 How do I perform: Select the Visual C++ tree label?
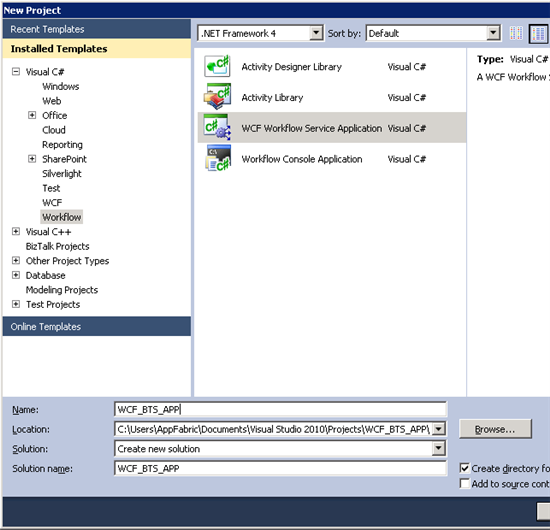point(48,232)
